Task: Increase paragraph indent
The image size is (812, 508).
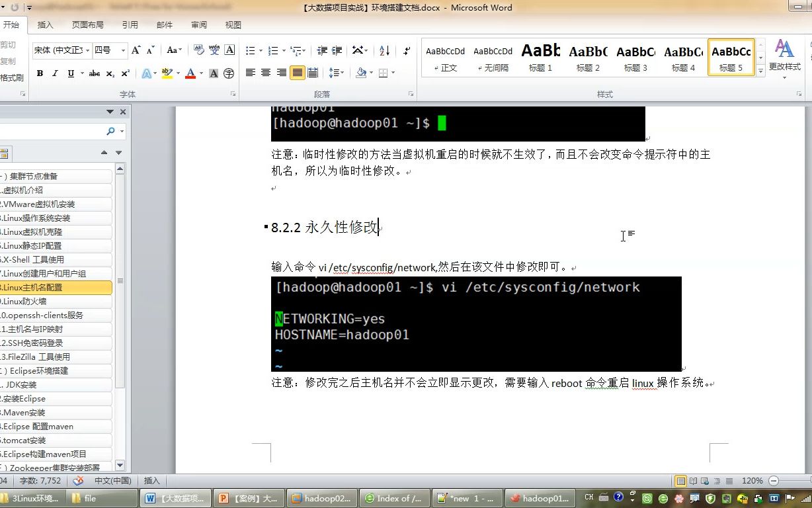Action: [337, 50]
